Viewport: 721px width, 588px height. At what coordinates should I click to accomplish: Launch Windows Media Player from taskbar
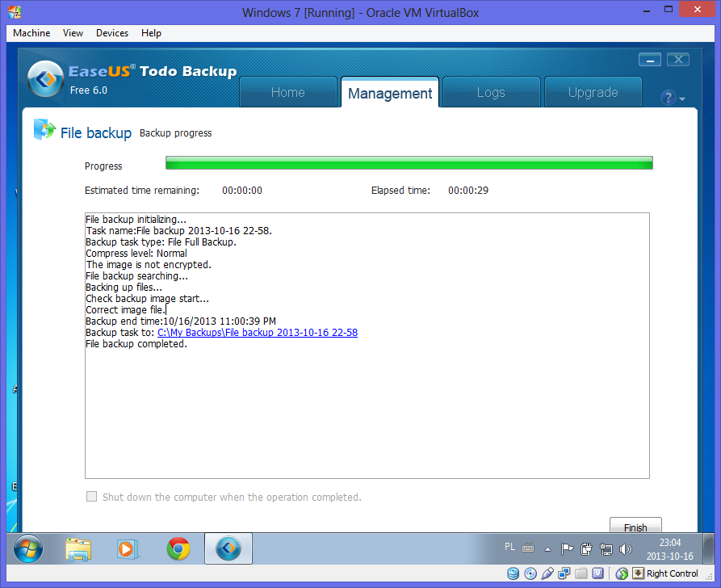[x=128, y=549]
